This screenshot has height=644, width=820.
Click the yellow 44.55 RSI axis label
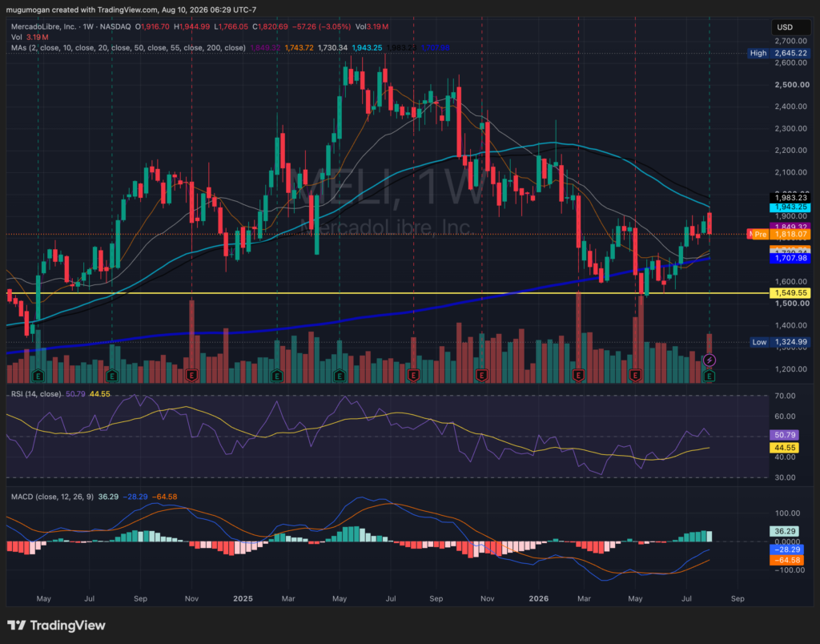tap(785, 448)
